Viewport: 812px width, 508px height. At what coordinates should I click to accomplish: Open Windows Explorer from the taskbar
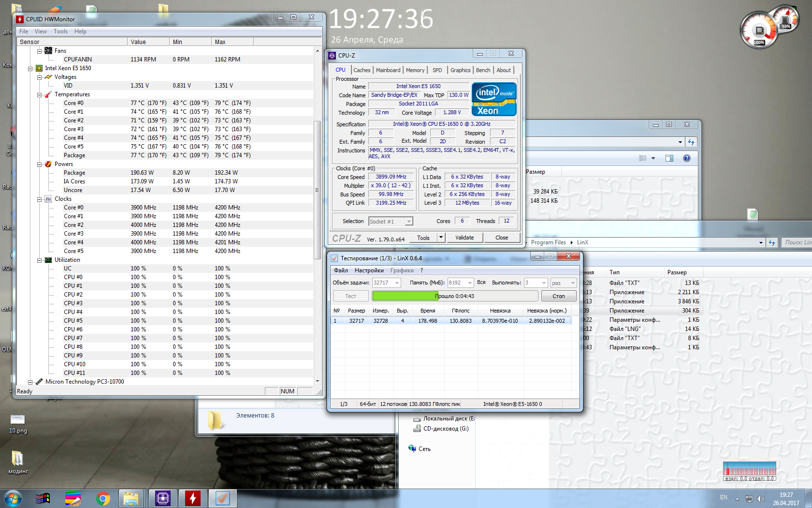point(131,498)
